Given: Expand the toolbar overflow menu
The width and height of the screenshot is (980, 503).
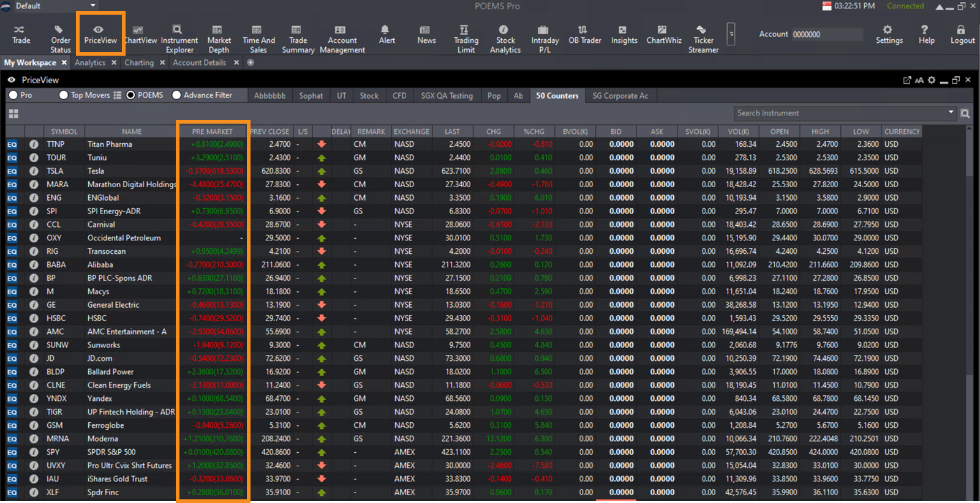Looking at the screenshot, I should point(731,34).
